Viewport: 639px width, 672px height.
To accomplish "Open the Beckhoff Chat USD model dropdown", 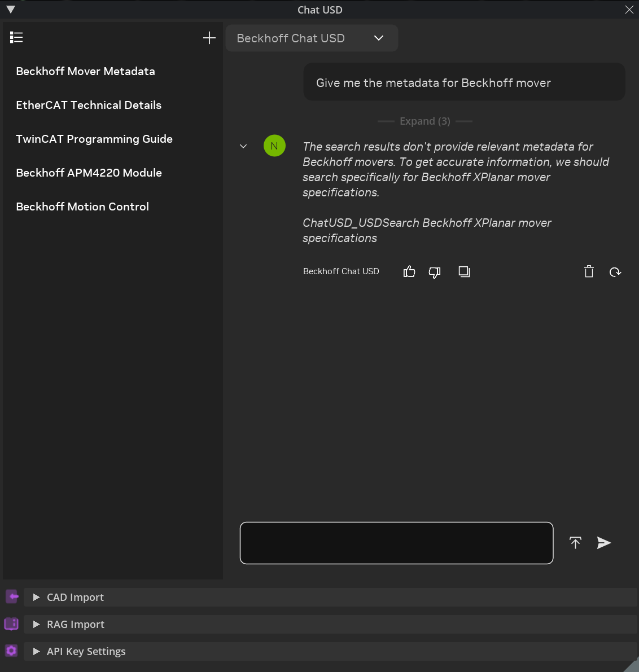I will coord(312,38).
